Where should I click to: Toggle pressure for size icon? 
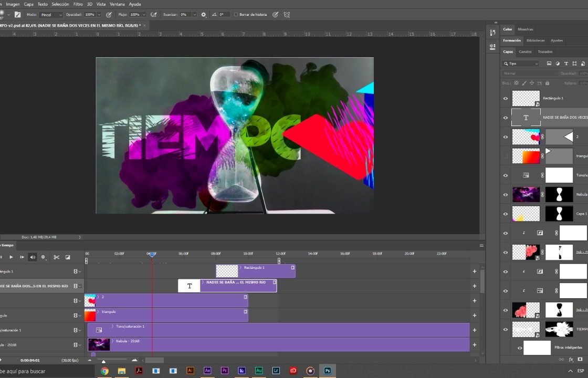[x=275, y=15]
